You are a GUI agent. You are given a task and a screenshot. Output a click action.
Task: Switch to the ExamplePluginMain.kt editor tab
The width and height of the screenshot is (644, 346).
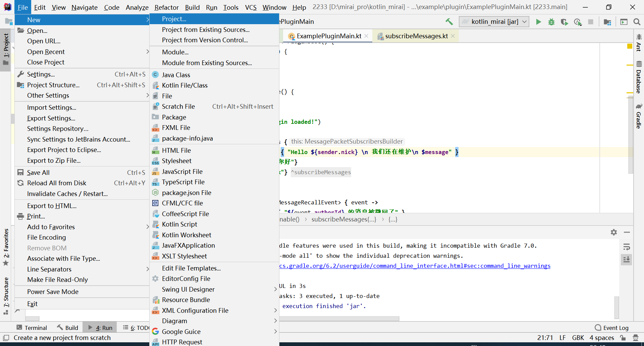pos(329,36)
